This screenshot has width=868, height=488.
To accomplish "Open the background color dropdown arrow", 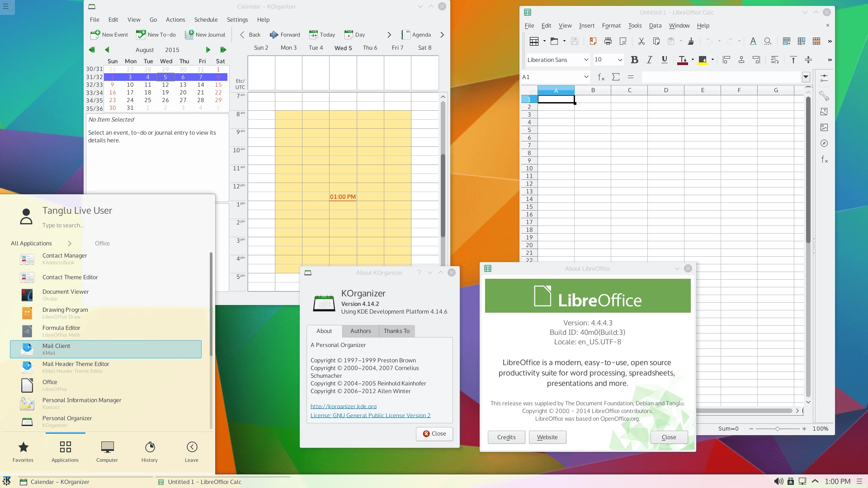I will 712,60.
